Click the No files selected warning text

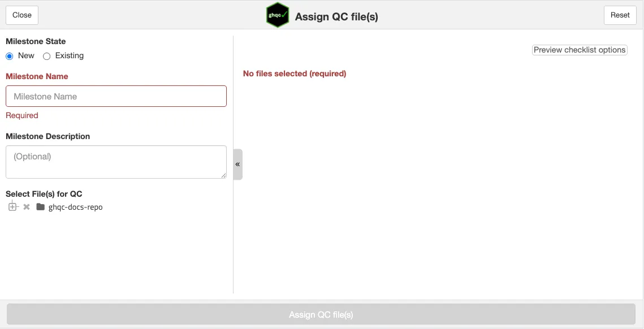click(x=295, y=73)
